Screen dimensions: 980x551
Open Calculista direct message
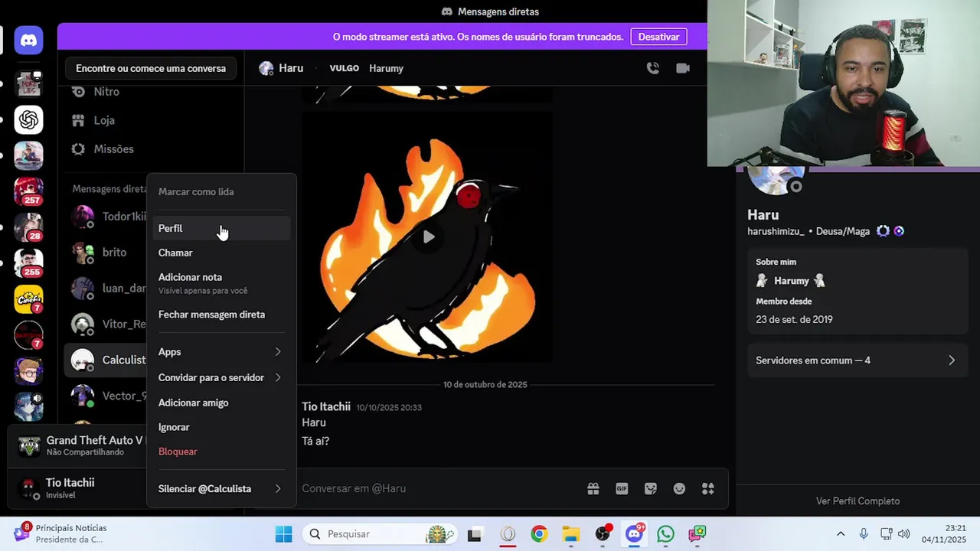click(x=106, y=360)
